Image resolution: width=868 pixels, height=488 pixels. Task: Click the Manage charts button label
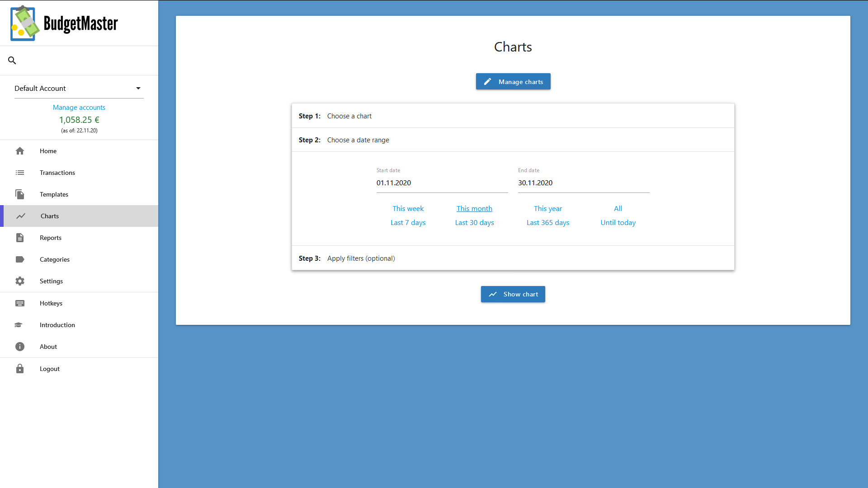tap(521, 82)
